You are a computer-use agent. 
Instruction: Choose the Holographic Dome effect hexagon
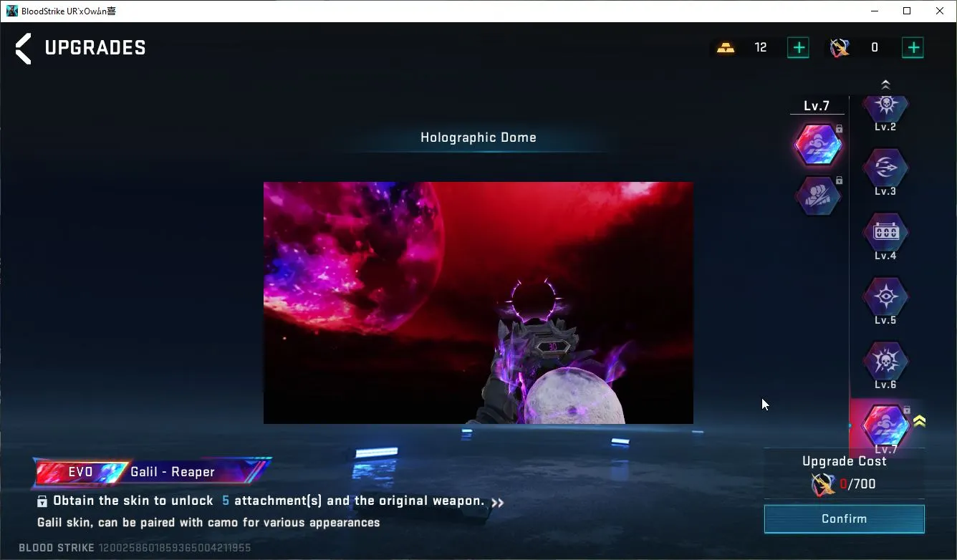coord(817,144)
